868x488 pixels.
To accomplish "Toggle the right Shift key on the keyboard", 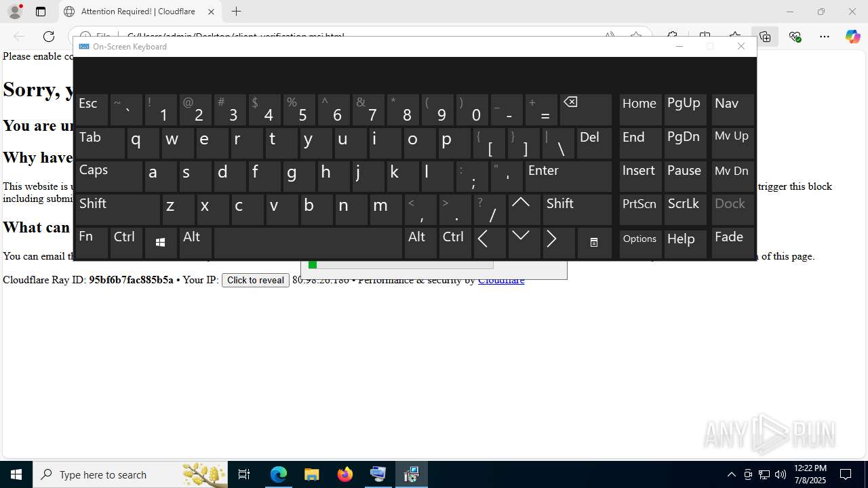I will click(x=577, y=209).
